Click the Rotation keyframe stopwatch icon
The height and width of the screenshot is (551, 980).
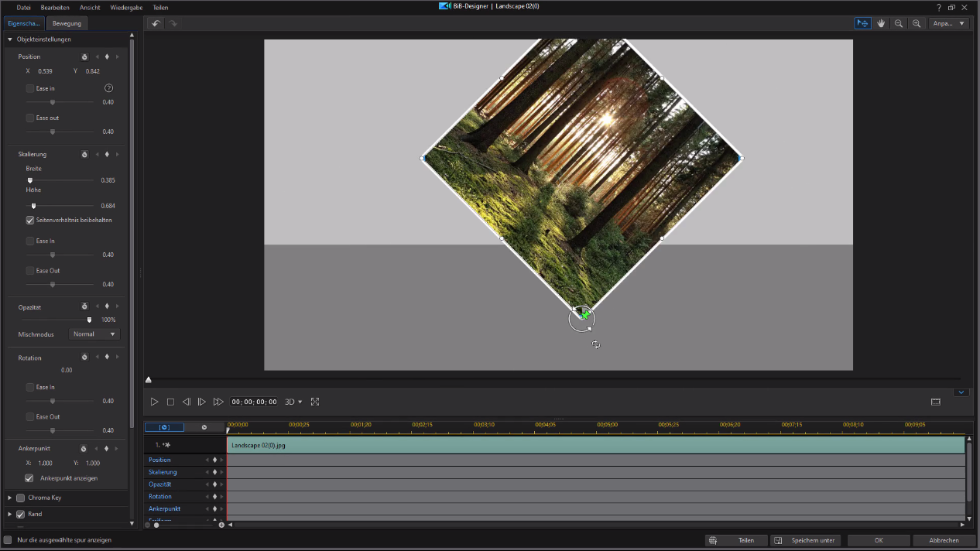84,358
